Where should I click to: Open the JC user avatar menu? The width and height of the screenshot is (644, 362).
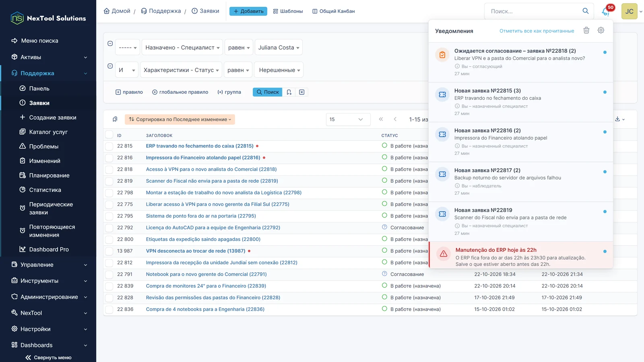(630, 11)
